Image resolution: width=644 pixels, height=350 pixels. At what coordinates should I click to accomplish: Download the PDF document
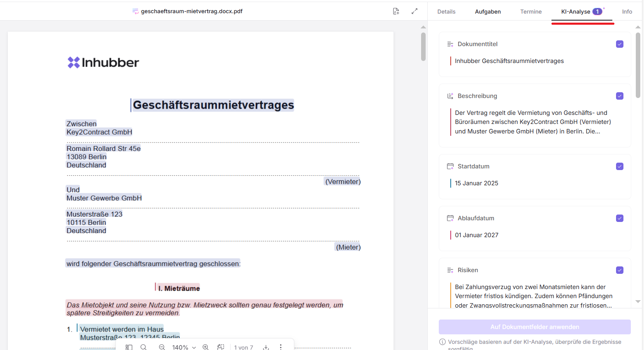click(266, 347)
